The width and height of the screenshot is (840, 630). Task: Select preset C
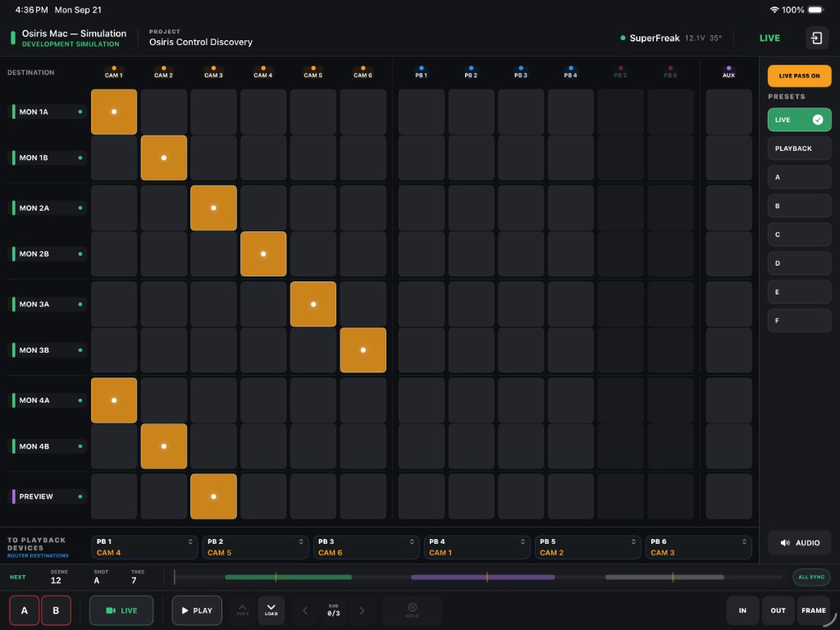799,235
